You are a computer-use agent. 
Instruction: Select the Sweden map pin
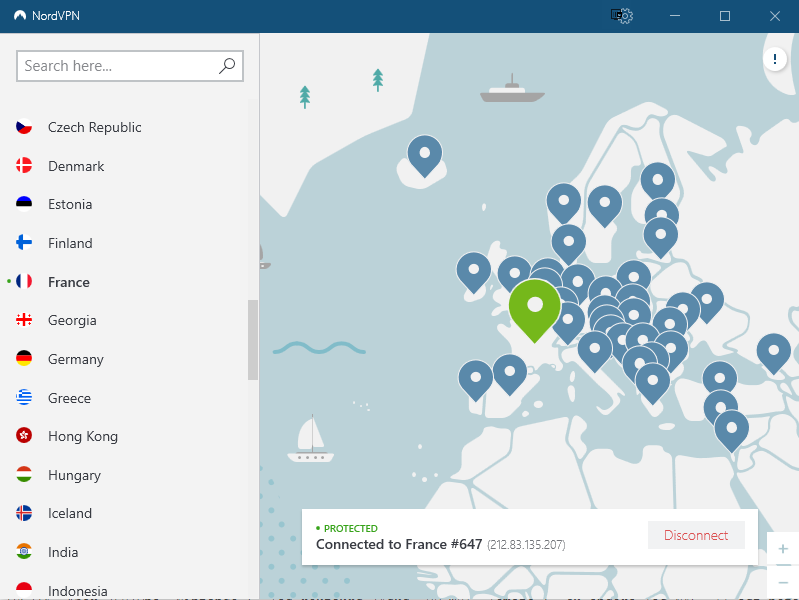coord(604,204)
